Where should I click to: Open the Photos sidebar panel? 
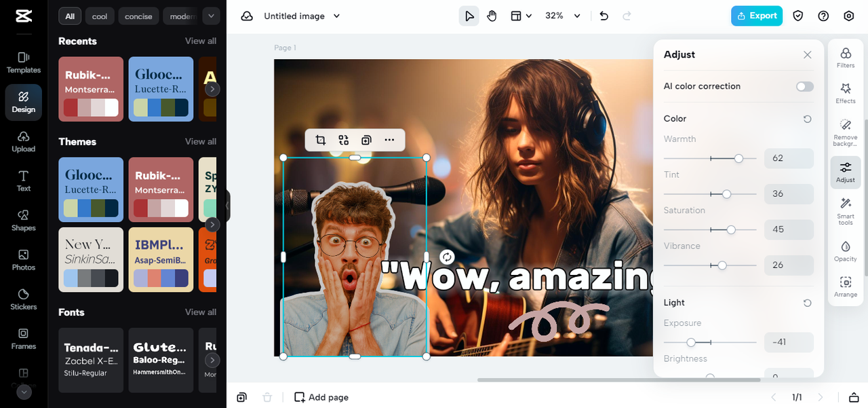click(24, 259)
